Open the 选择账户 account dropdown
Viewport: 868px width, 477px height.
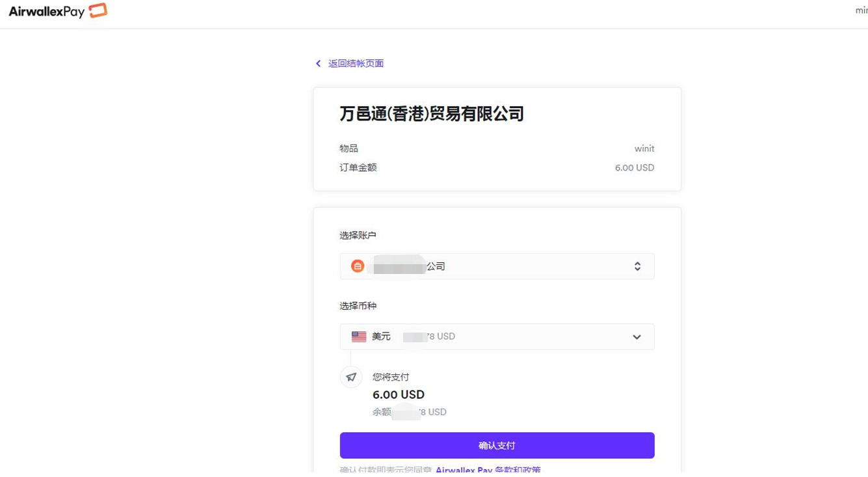click(x=497, y=266)
